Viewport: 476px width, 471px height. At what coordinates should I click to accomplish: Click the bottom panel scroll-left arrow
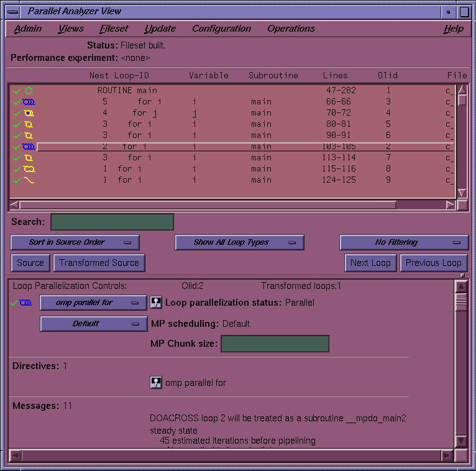coord(16,455)
